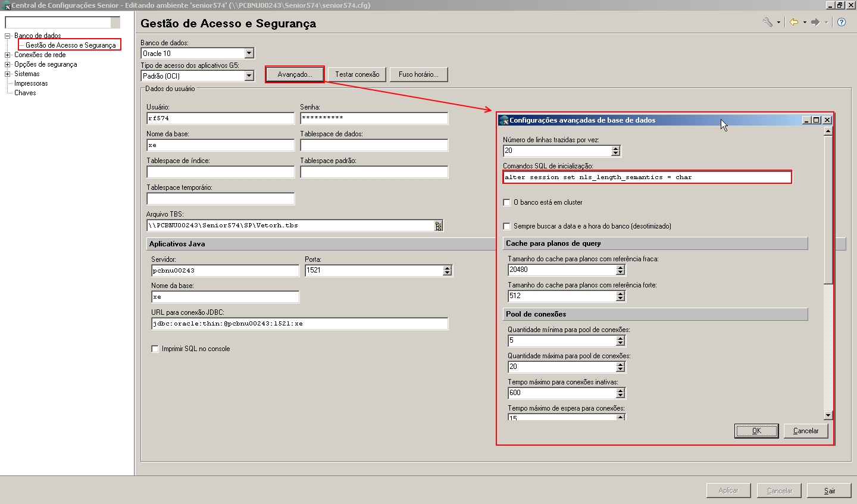Select the Chaves tree item
857x504 pixels.
25,93
